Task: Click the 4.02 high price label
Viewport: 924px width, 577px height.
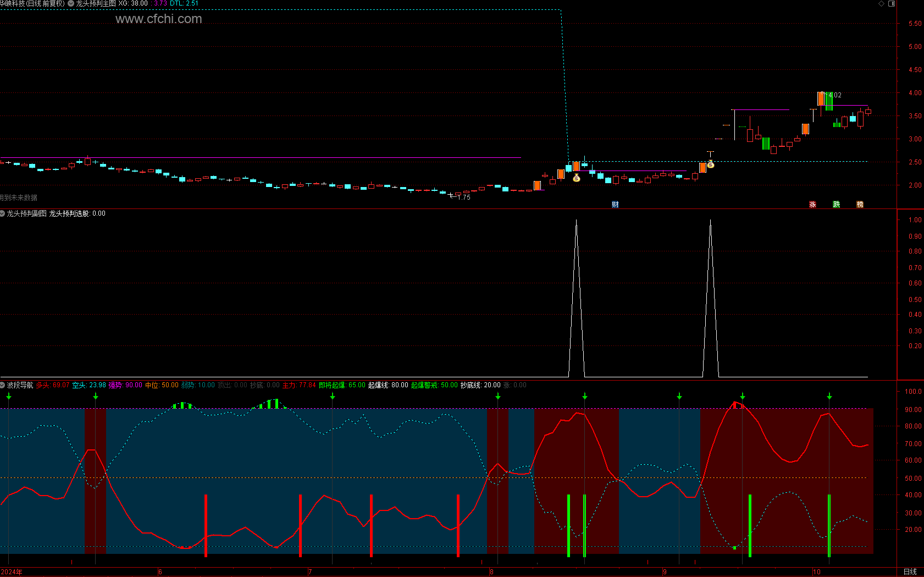Action: 834,95
